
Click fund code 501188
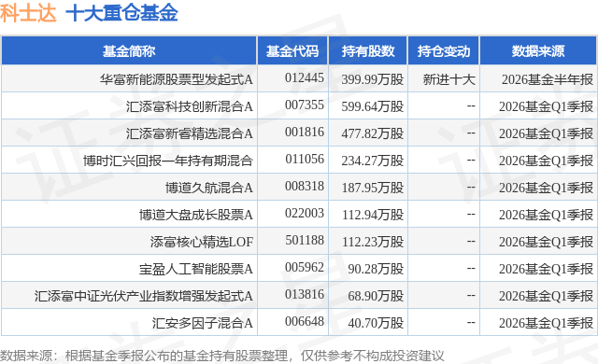point(305,240)
